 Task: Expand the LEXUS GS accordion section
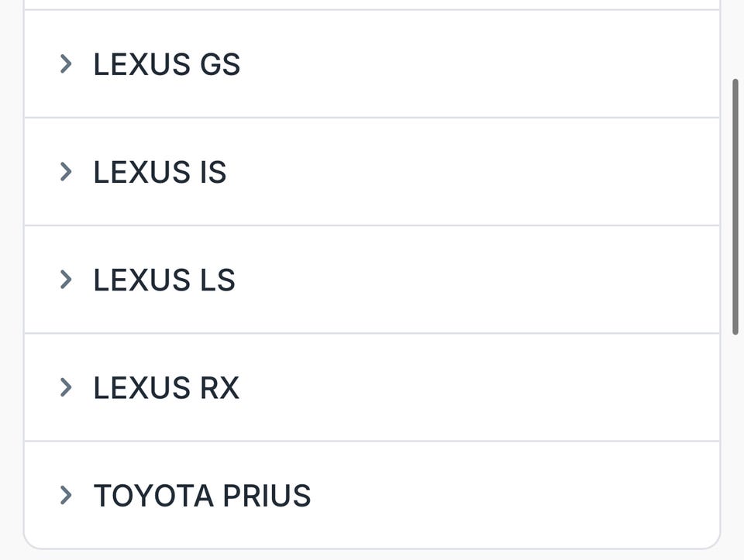(x=372, y=64)
